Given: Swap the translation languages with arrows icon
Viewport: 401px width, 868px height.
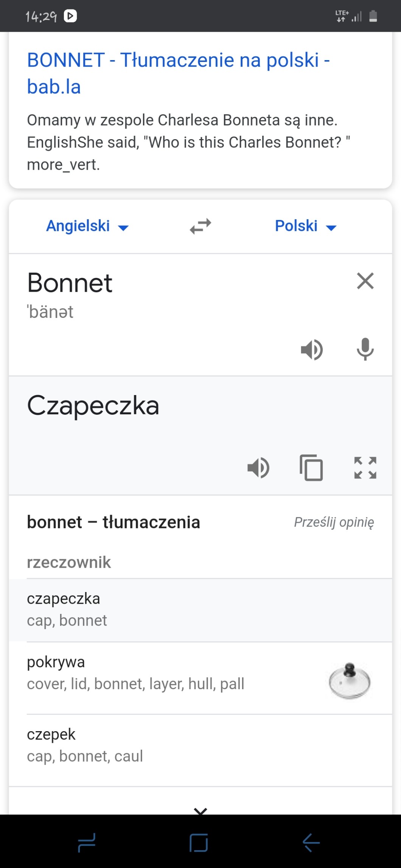Looking at the screenshot, I should click(200, 226).
